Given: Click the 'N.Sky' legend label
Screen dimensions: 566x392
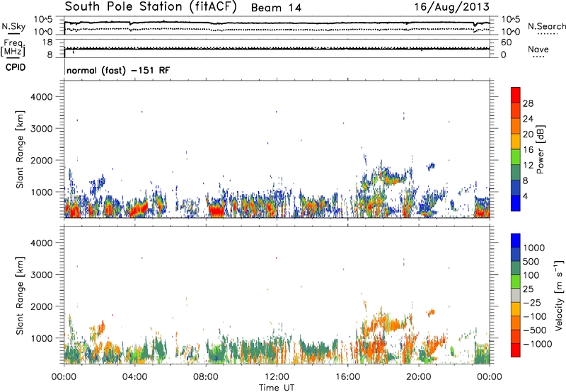Looking at the screenshot, I should pos(13,26).
